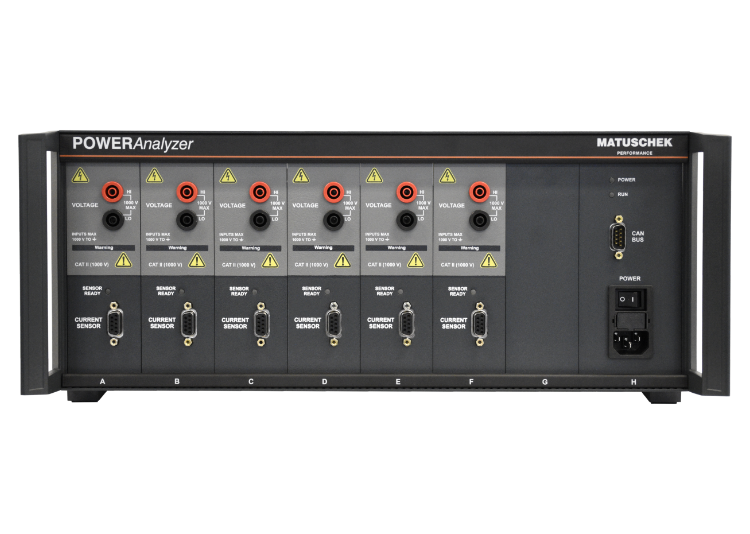
Task: Click the IEC mains power inlet socket
Action: click(x=631, y=341)
